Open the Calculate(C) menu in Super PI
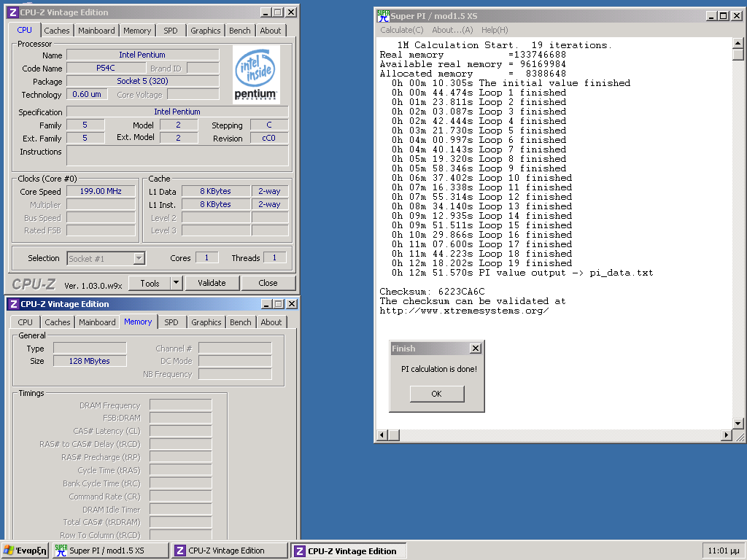Viewport: 747px width, 560px height. [x=402, y=30]
